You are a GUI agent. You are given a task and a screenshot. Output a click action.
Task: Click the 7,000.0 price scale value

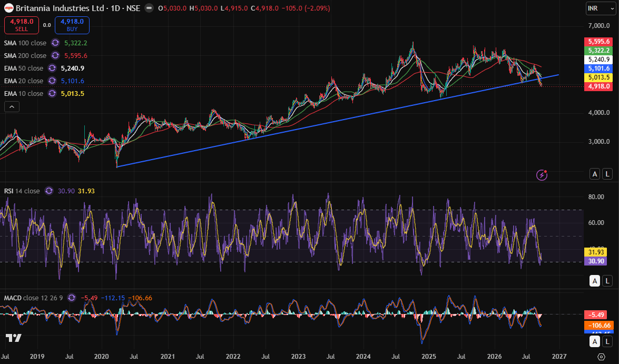pos(599,26)
